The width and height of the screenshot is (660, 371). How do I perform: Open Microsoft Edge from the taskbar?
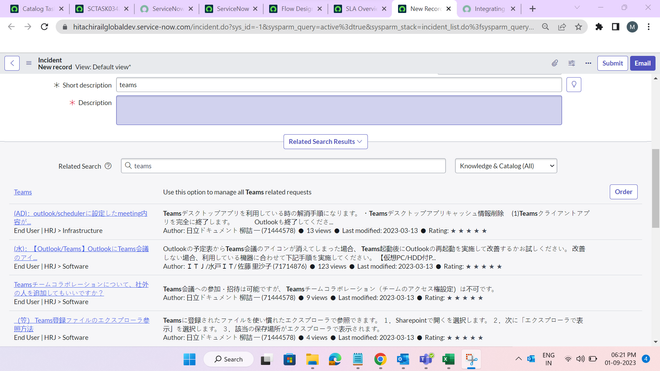(x=335, y=359)
